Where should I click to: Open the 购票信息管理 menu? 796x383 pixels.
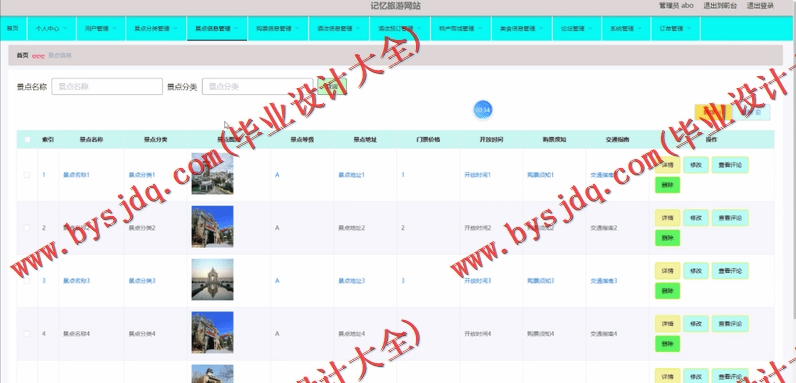tap(278, 28)
